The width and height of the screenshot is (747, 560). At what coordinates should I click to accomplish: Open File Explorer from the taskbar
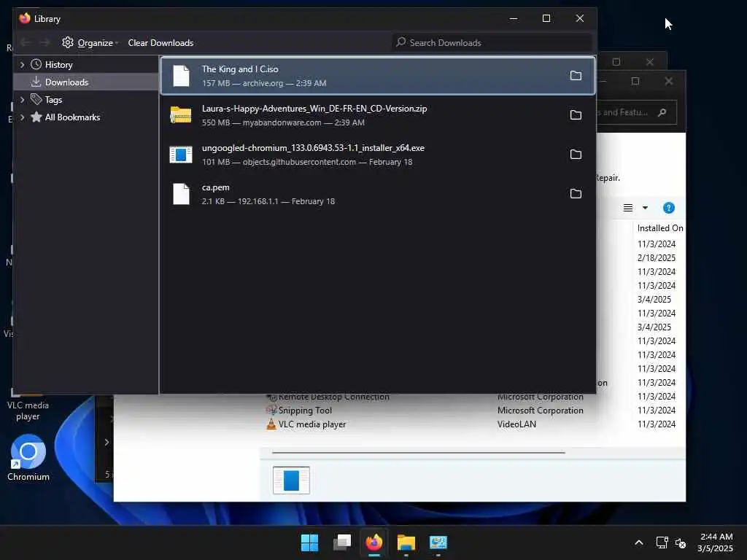406,542
